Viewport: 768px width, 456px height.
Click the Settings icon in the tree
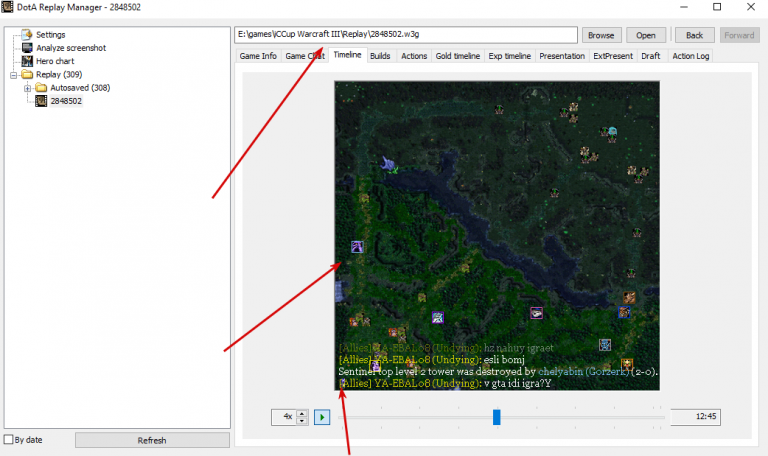(27, 34)
